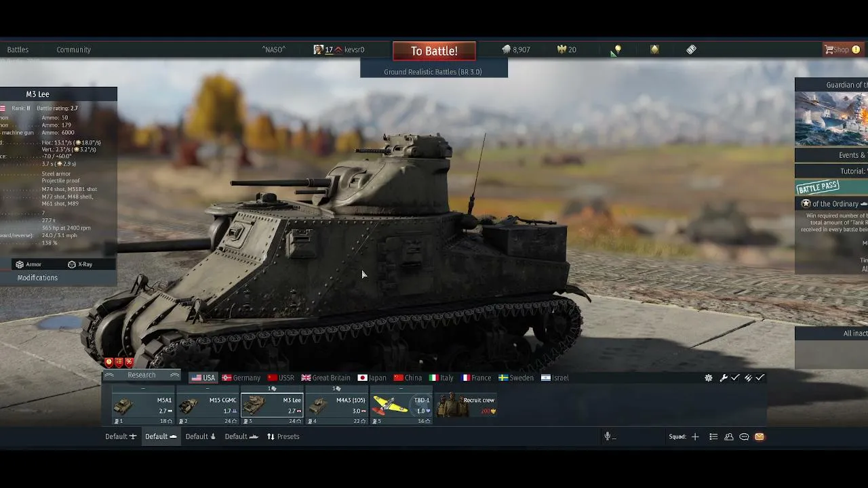The width and height of the screenshot is (868, 488).
Task: Click the China flag icon
Action: pos(398,378)
